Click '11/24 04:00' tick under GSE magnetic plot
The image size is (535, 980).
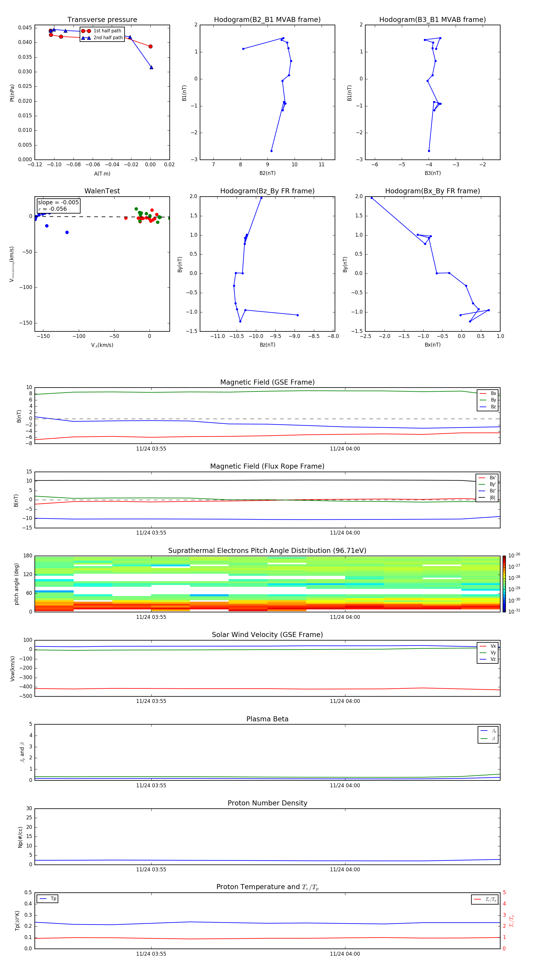345,448
